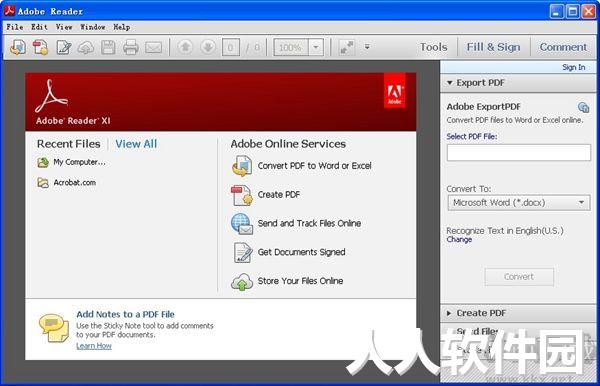Open the Help menu
Image resolution: width=600 pixels, height=386 pixels.
click(121, 27)
